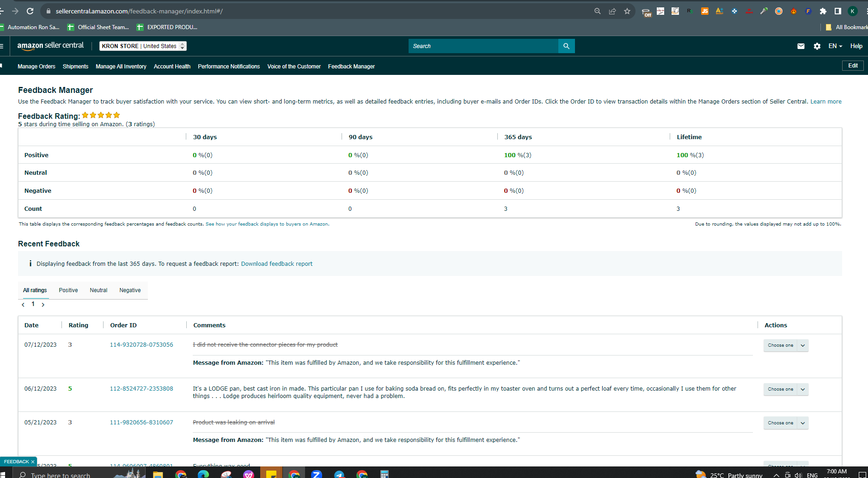Open the Extensions puzzle-piece menu
Viewport: 868px width, 478px height.
tap(823, 11)
